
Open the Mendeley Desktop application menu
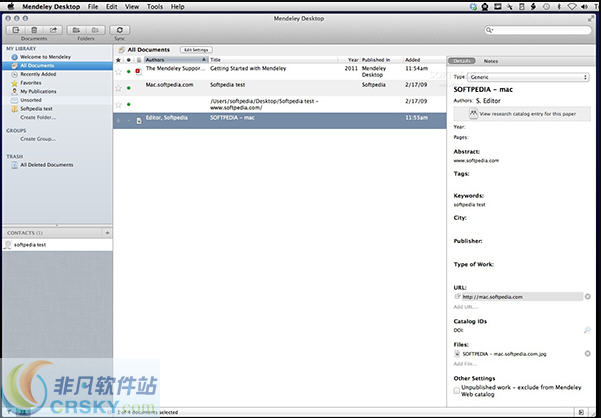[51, 7]
